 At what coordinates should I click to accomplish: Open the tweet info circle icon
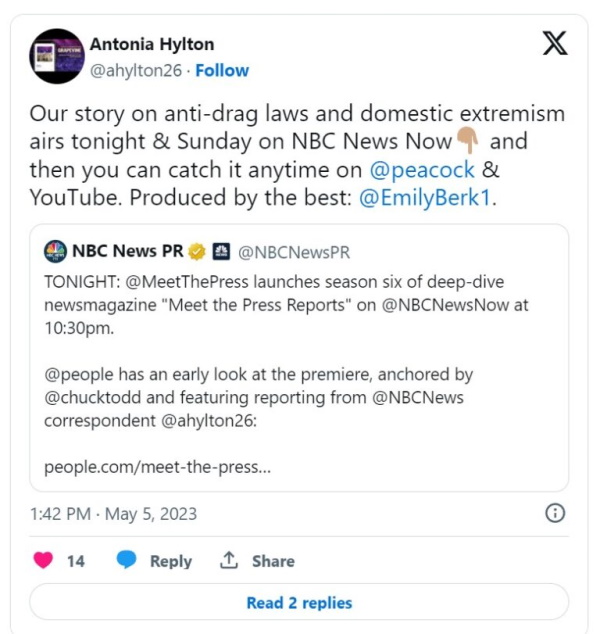click(x=555, y=514)
